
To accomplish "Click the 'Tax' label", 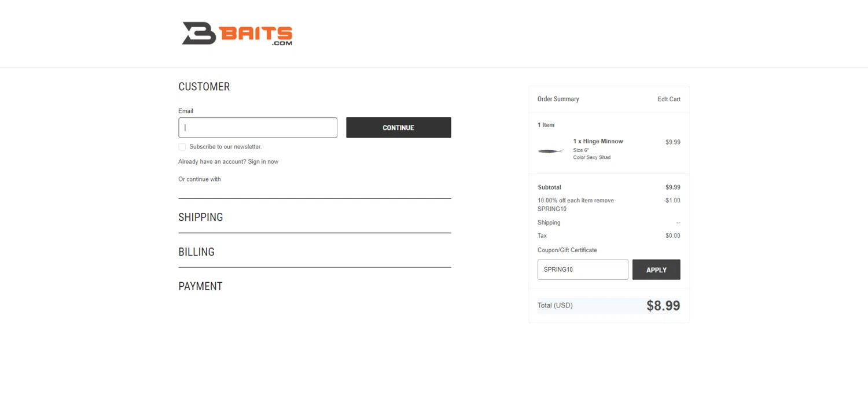I will click(542, 236).
